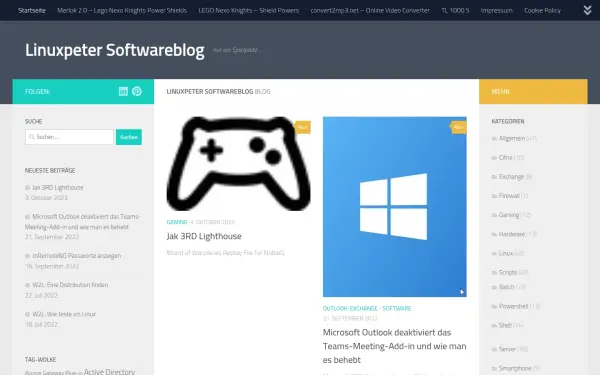Open the Server category
The image size is (600, 375).
[x=507, y=349]
